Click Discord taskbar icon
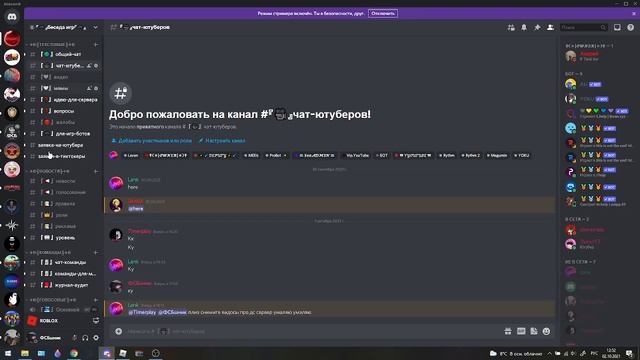 point(107,353)
